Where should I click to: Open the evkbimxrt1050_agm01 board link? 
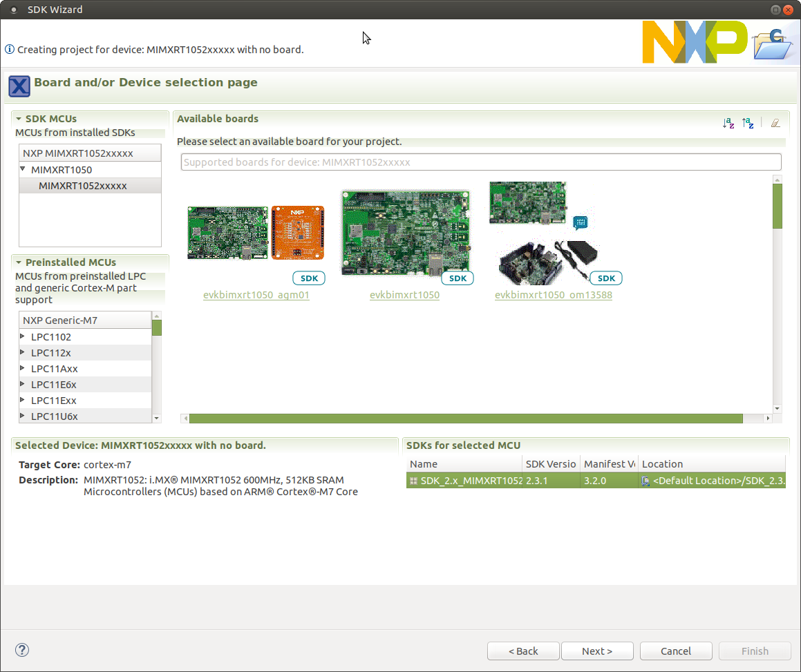tap(256, 295)
